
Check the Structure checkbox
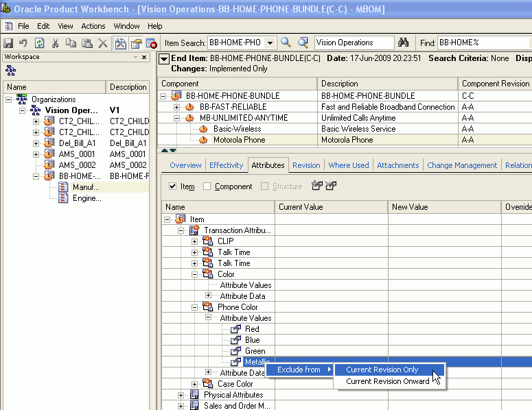pos(265,186)
